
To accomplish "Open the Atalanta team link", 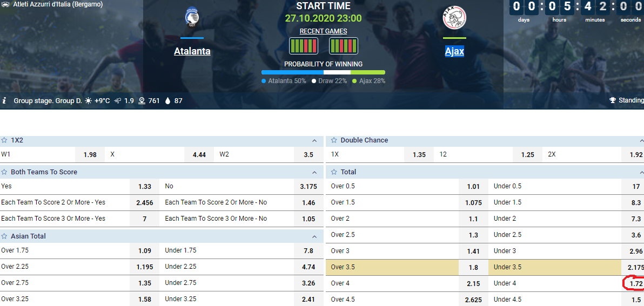I will pyautogui.click(x=192, y=51).
